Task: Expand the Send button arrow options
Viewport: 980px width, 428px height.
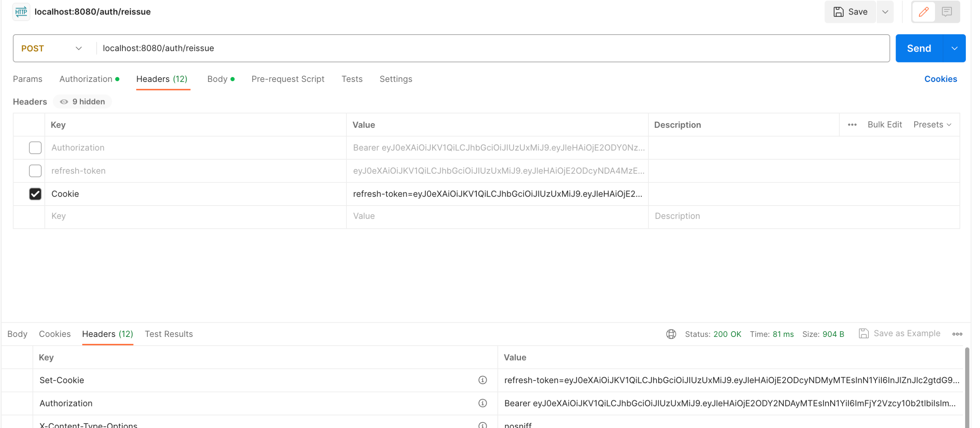Action: [x=954, y=48]
